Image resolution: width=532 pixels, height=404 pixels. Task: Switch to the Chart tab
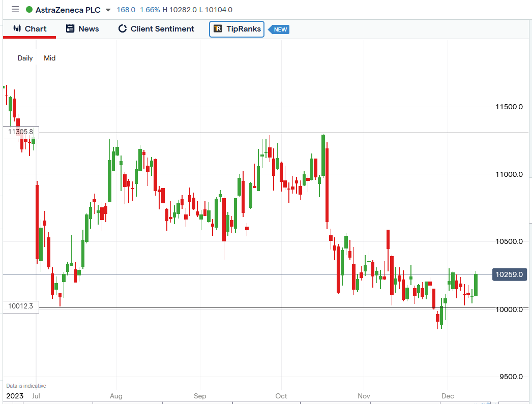[29, 29]
